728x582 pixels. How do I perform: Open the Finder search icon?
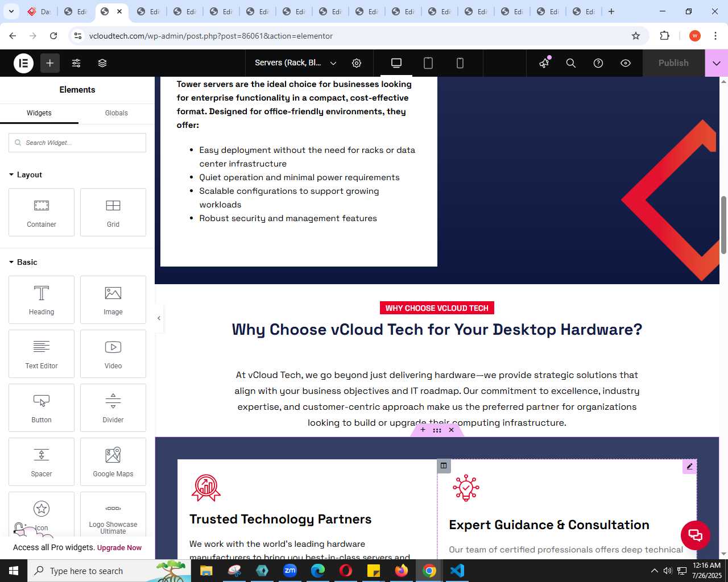[571, 63]
